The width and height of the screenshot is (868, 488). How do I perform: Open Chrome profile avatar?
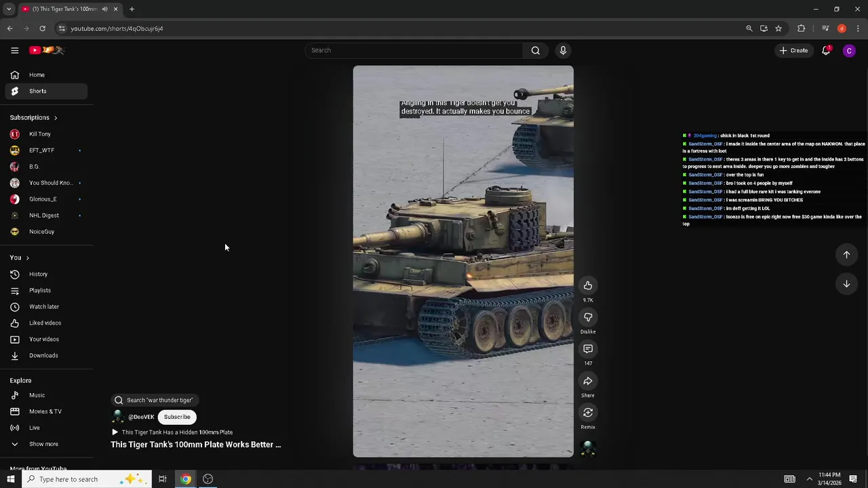[842, 28]
